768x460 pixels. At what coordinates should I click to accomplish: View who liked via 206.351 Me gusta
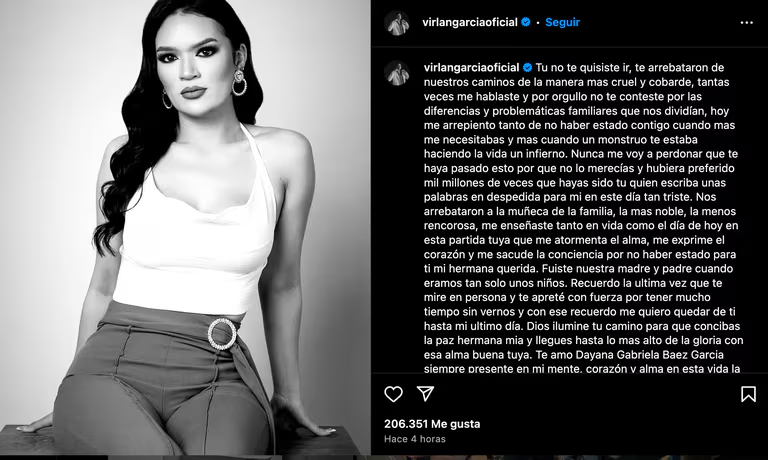[x=432, y=424]
